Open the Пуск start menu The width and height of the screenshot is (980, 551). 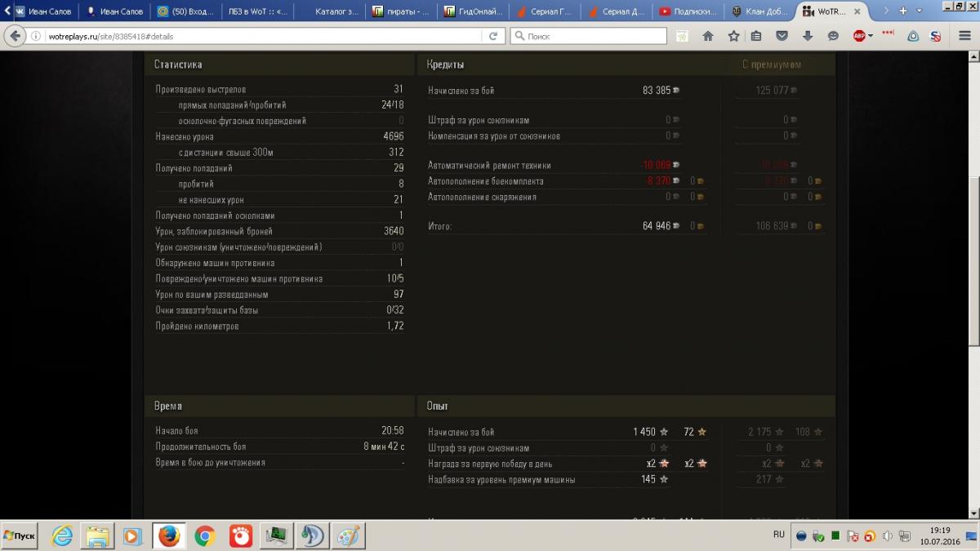click(20, 536)
